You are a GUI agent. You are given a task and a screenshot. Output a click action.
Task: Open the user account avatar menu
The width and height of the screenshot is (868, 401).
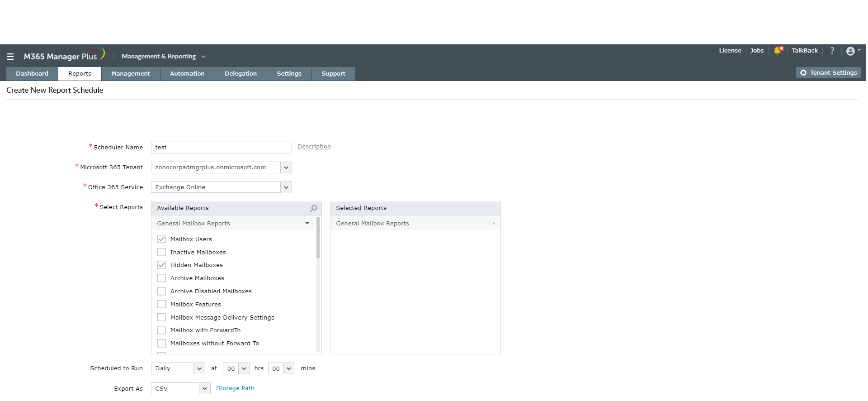[853, 51]
